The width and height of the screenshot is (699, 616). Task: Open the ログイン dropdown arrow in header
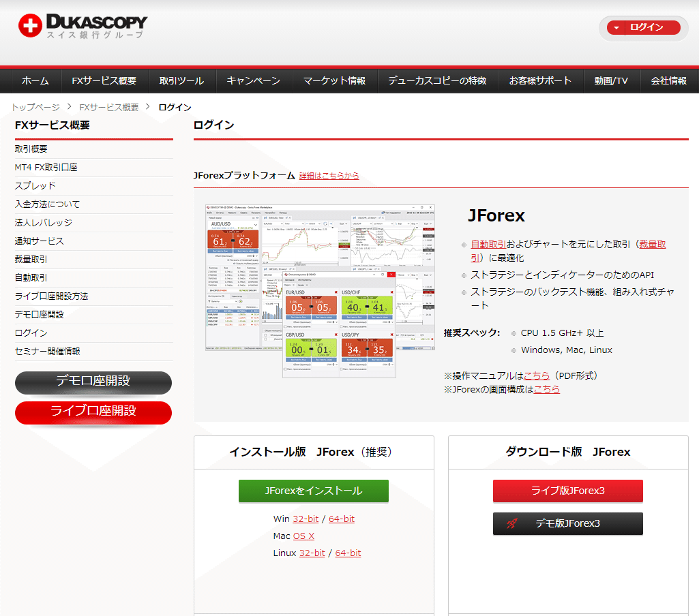pyautogui.click(x=616, y=28)
